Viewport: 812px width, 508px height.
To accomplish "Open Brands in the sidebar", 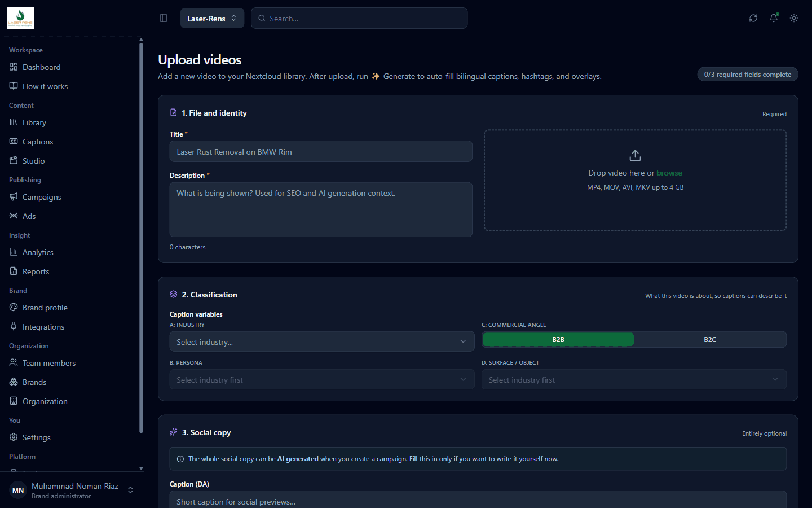I will click(x=34, y=382).
